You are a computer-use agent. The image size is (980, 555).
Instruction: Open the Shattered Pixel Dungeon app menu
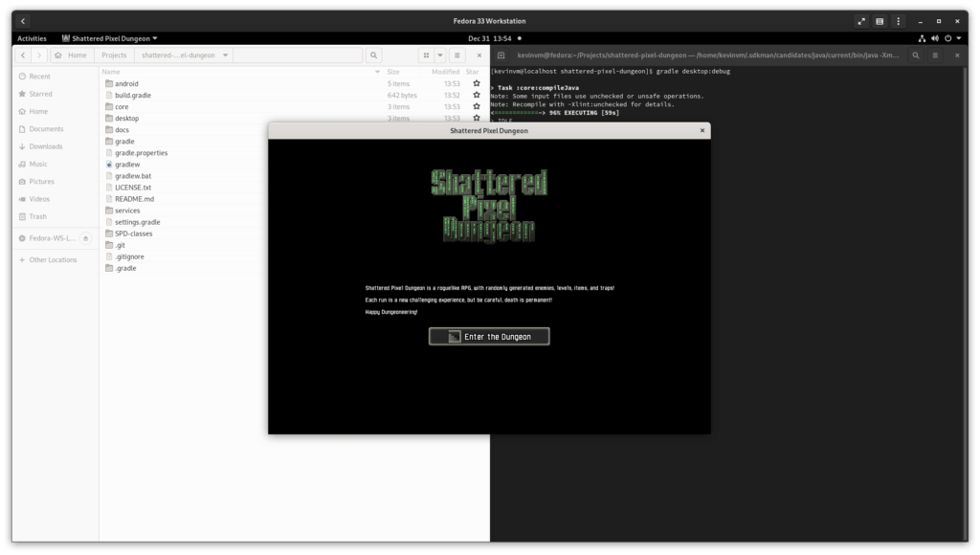coord(110,38)
